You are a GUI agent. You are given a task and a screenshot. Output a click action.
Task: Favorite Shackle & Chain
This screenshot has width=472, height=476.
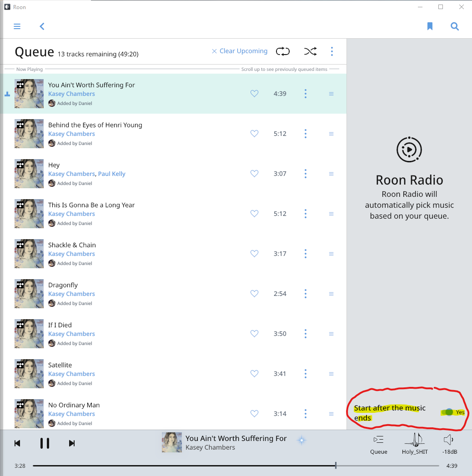254,254
